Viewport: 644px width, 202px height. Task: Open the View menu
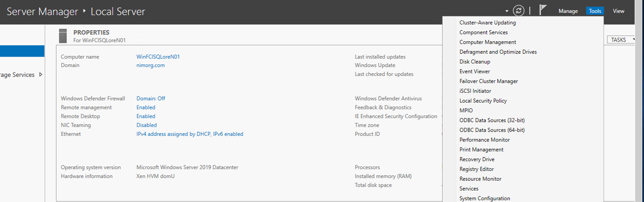pyautogui.click(x=618, y=11)
